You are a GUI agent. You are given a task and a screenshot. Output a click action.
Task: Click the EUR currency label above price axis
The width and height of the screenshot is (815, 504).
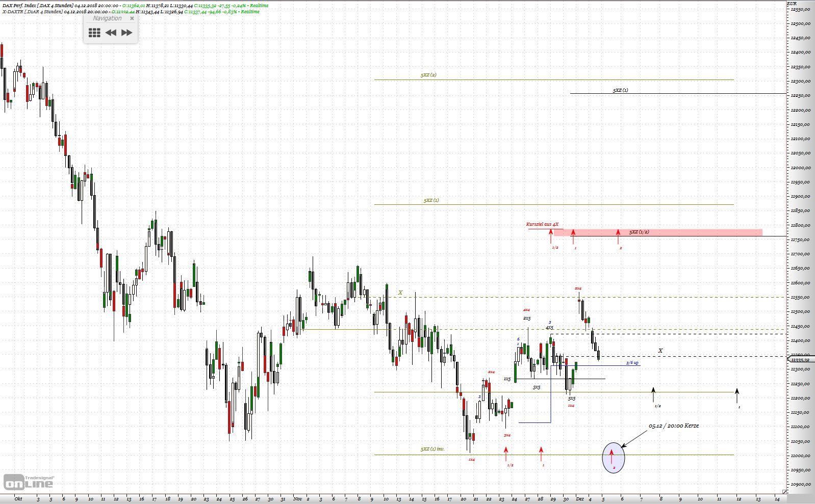792,4
